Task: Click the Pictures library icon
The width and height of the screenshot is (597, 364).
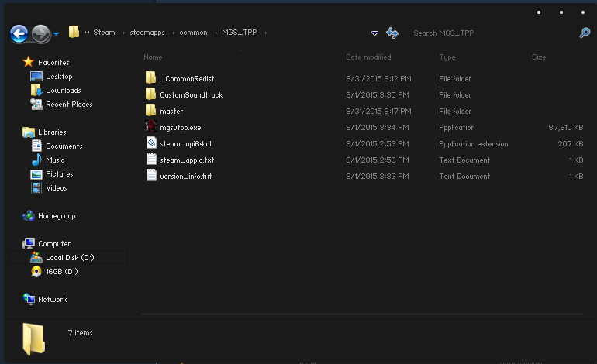Action: [x=36, y=174]
